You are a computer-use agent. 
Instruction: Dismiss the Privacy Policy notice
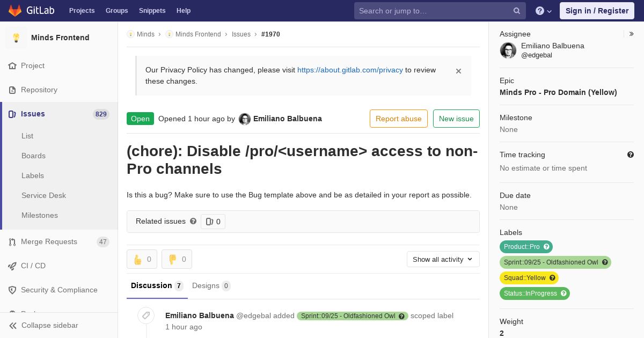458,71
